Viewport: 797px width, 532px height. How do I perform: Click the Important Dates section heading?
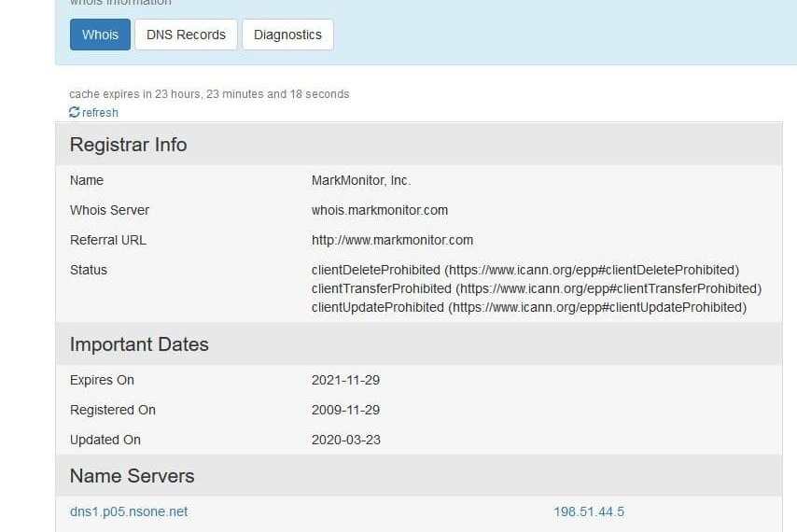[x=139, y=344]
